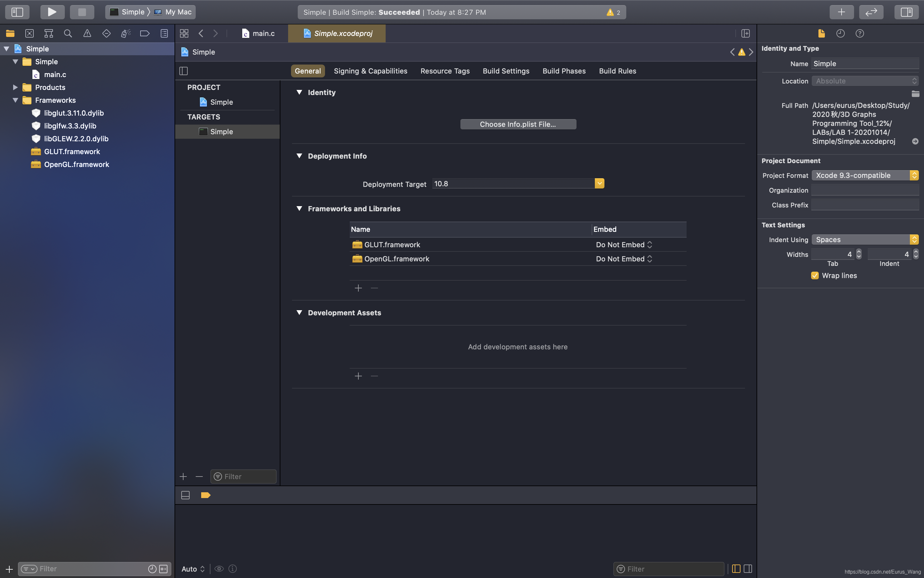Show the variables view pane in the debug area
The height and width of the screenshot is (578, 924).
point(736,569)
